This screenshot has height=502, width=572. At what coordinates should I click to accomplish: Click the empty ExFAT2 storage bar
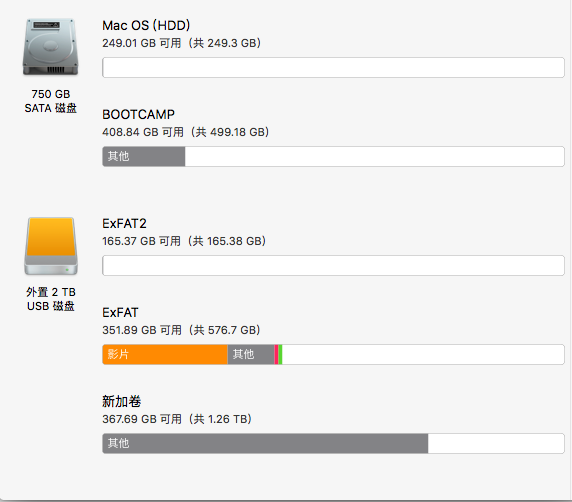coord(333,266)
